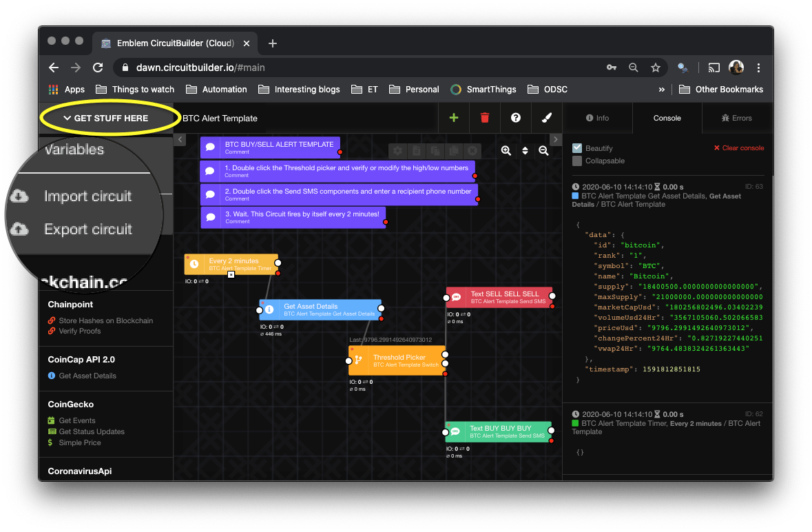The image size is (812, 532).
Task: Click the browser forward arrow
Action: (x=76, y=68)
